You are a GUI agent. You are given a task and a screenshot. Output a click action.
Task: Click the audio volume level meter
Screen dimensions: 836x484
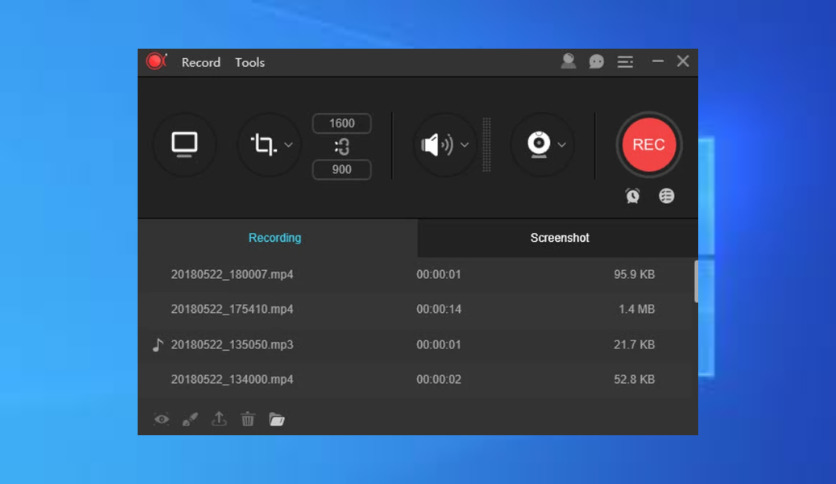pos(487,145)
